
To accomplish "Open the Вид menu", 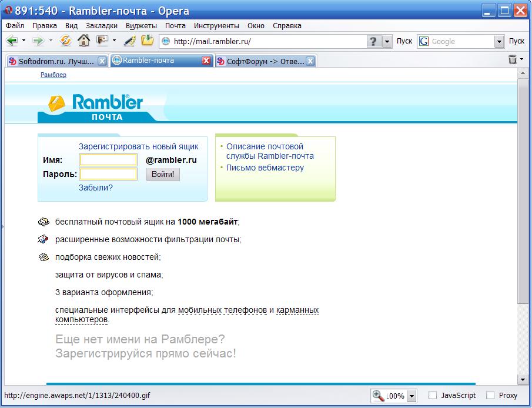I will (x=71, y=26).
